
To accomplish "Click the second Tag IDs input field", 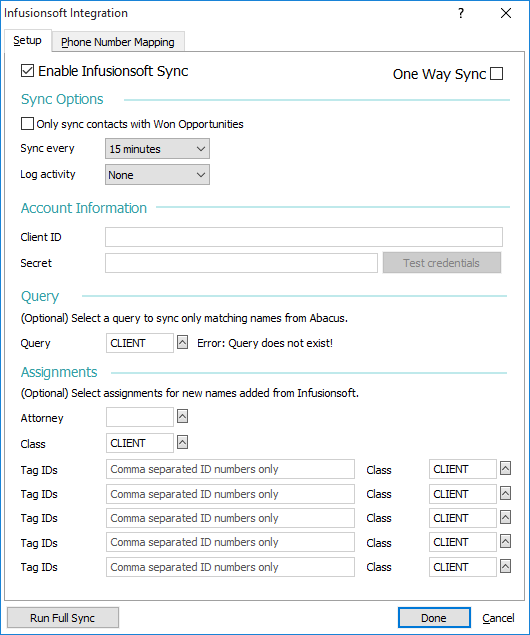I will coord(230,494).
